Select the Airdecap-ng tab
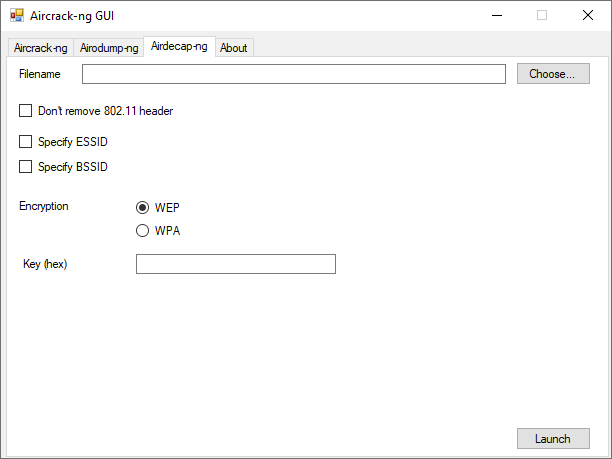This screenshot has height=459, width=612. [179, 46]
